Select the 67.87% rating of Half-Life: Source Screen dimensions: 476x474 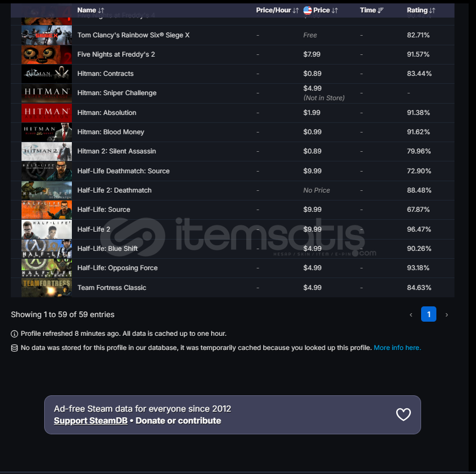click(418, 210)
